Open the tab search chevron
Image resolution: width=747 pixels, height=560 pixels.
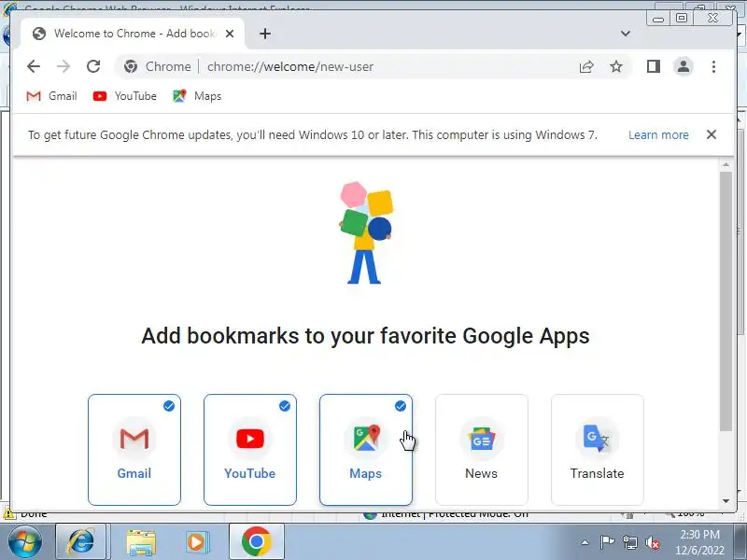point(626,34)
